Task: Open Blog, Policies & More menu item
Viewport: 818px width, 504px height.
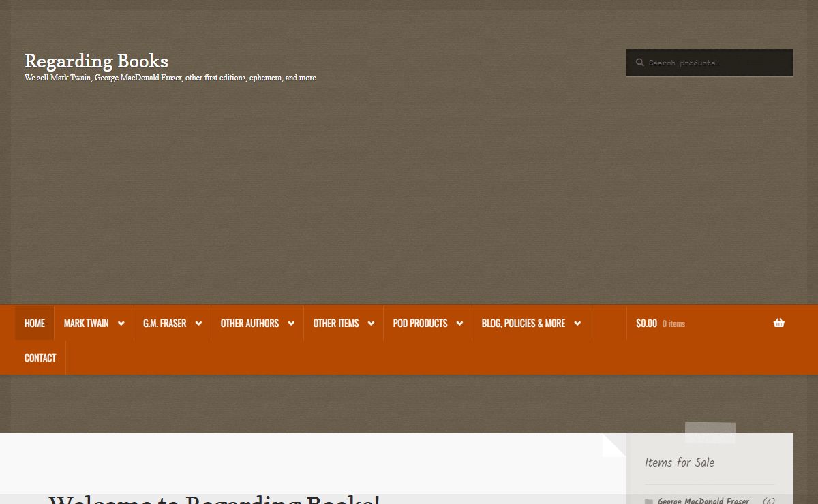Action: point(524,324)
